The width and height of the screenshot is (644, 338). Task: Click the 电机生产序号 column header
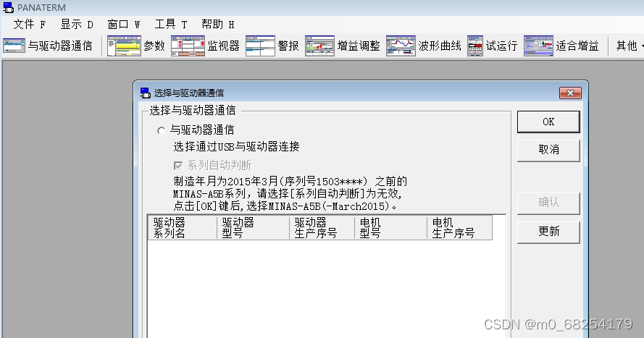click(459, 228)
